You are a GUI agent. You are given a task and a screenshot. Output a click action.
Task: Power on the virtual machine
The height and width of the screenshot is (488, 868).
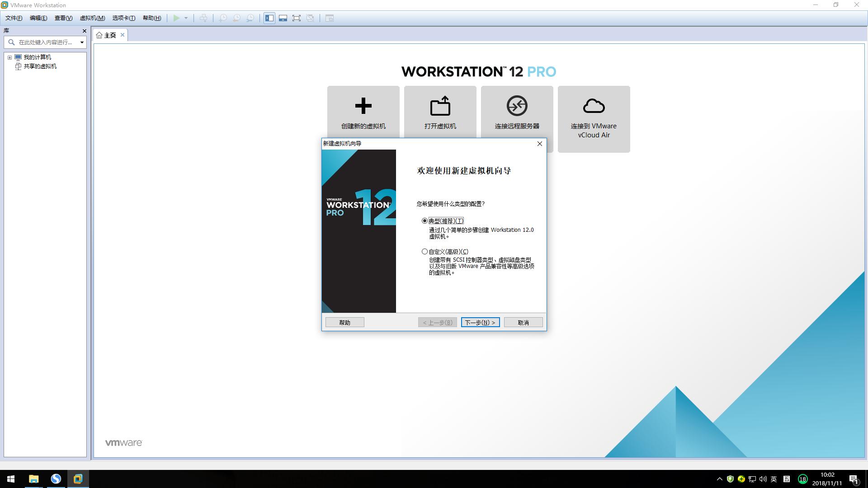coord(176,18)
